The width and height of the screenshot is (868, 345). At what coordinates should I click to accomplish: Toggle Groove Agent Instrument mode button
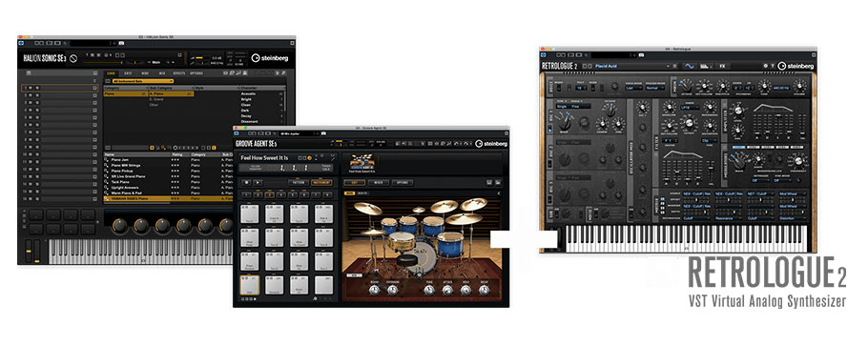tap(321, 182)
